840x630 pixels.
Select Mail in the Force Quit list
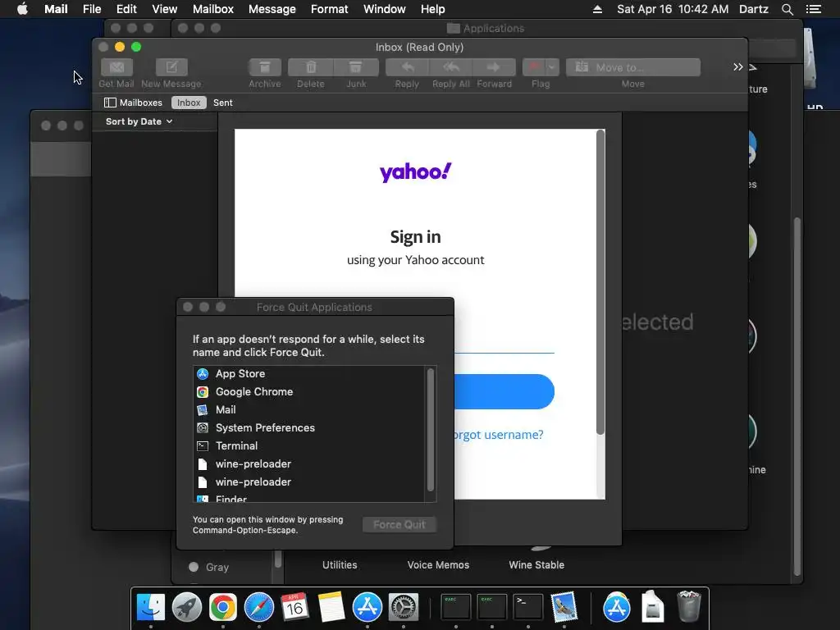tap(309, 410)
